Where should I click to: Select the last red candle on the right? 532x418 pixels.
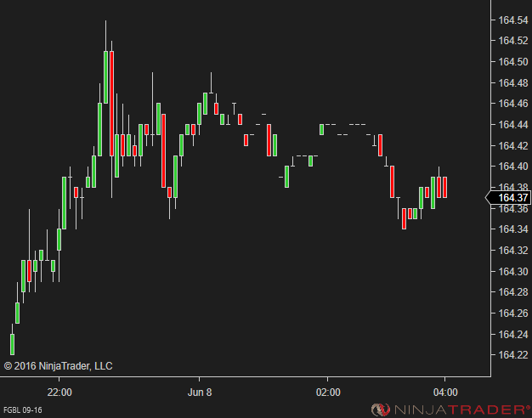coord(444,187)
